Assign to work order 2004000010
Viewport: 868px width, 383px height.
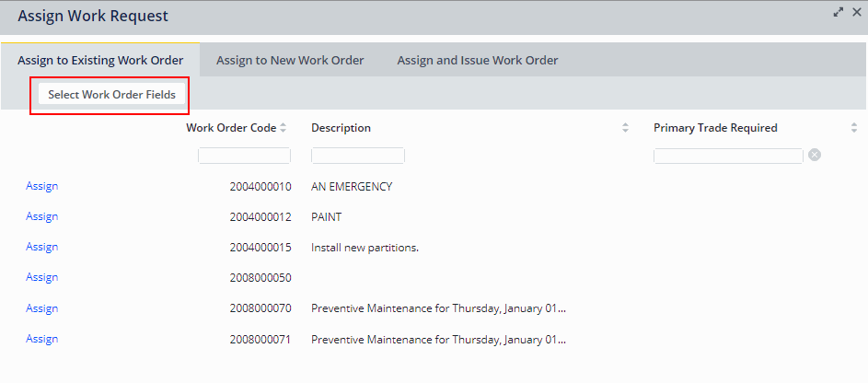[42, 186]
